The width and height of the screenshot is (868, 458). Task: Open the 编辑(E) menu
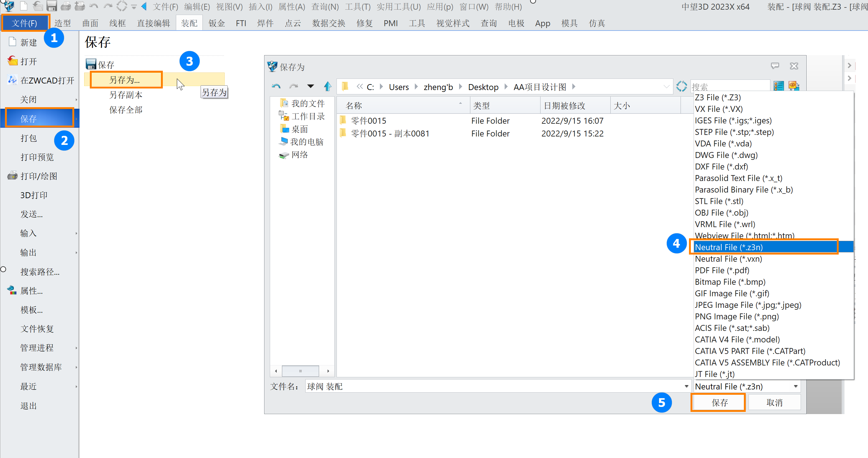[197, 7]
